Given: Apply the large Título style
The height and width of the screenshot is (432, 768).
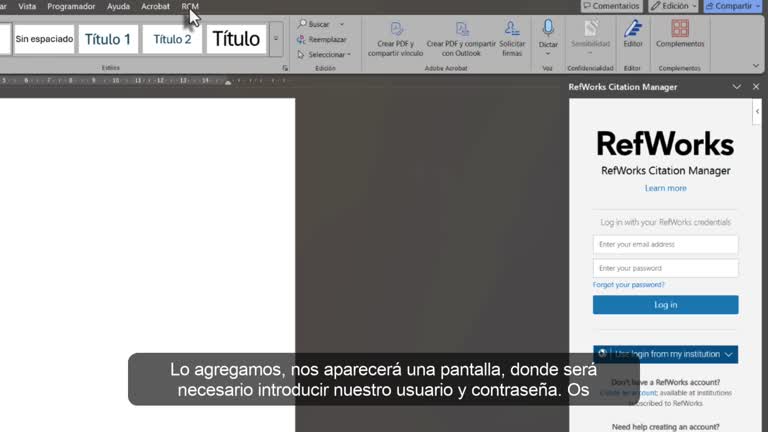Looking at the screenshot, I should 236,39.
